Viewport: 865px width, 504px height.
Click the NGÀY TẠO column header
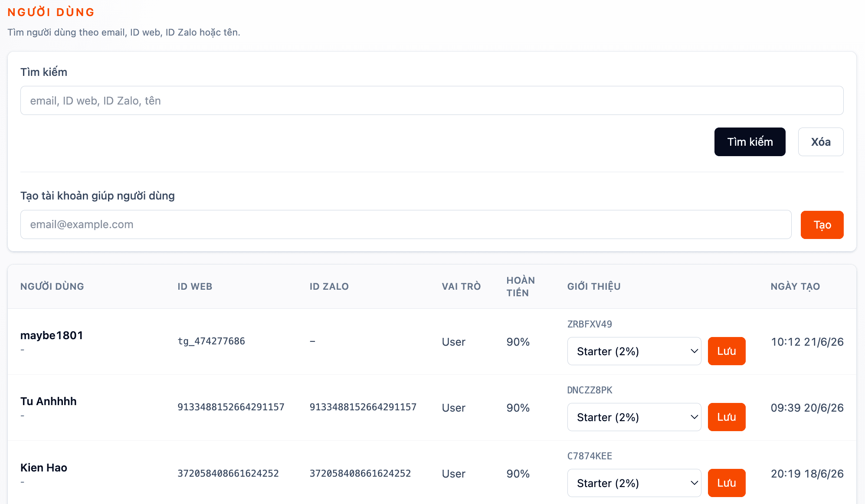click(795, 286)
